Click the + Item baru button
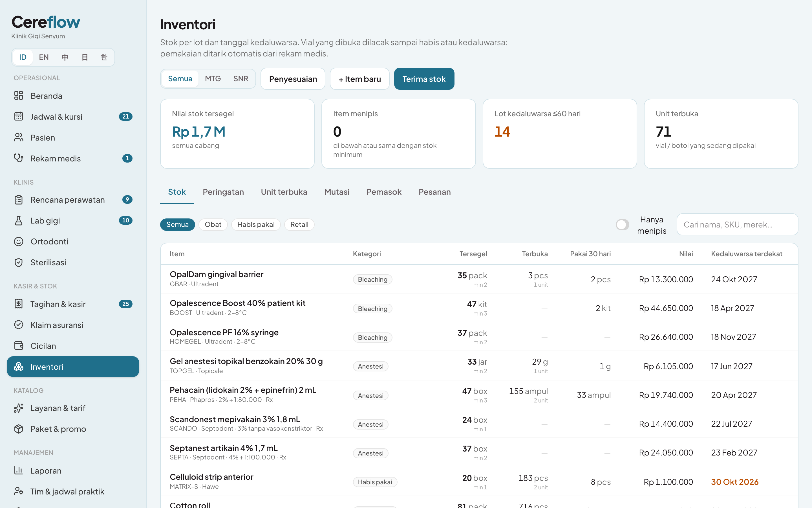Image resolution: width=812 pixels, height=508 pixels. pyautogui.click(x=359, y=79)
